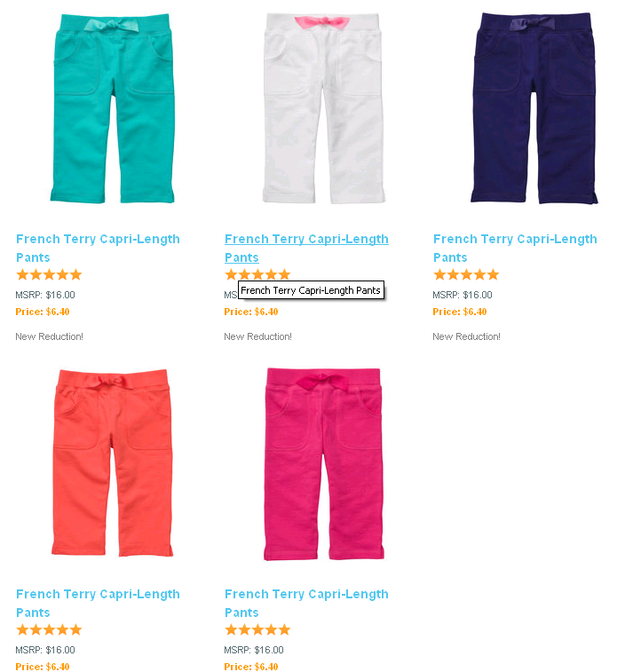This screenshot has height=672, width=633.
Task: Click the title link under navy pants
Action: 515,249
